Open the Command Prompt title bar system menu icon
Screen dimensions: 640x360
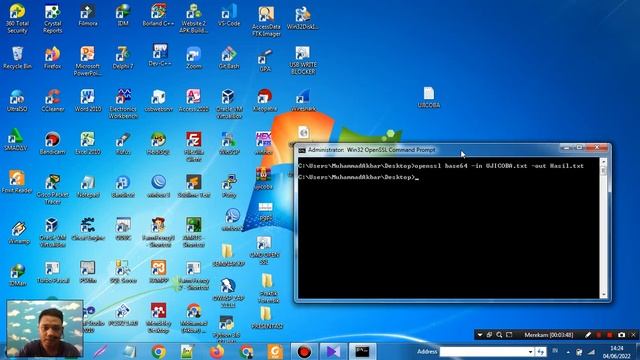point(302,150)
